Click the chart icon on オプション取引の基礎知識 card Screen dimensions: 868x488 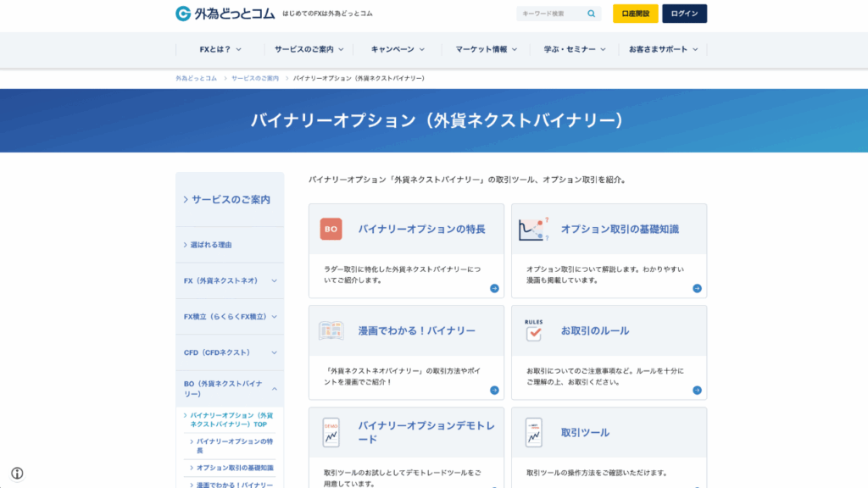[534, 229]
